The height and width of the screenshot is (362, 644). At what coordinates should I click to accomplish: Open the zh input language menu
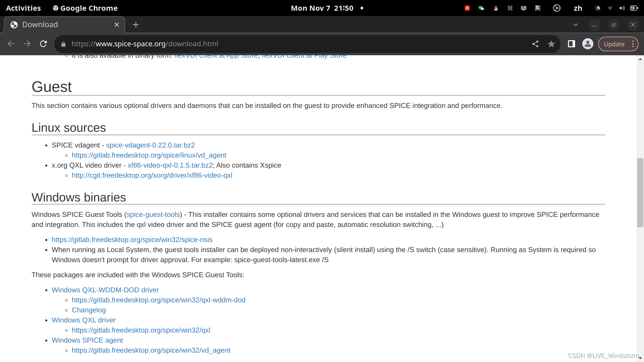point(578,8)
